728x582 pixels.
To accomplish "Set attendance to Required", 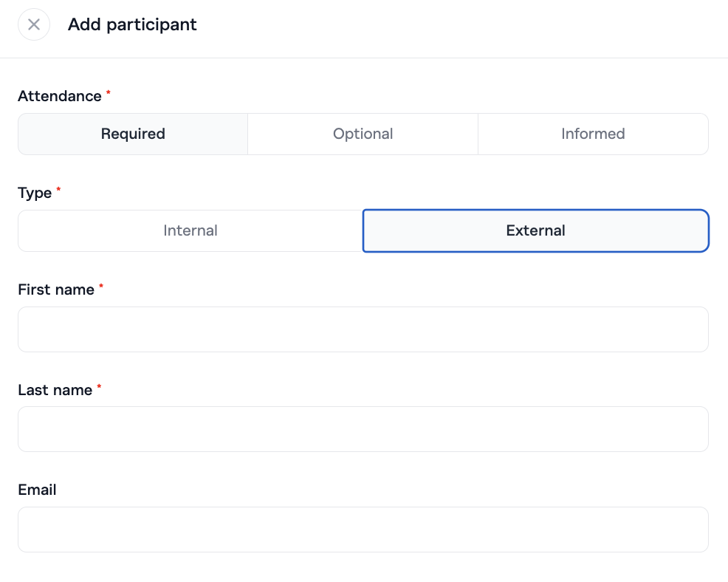I will (x=133, y=134).
